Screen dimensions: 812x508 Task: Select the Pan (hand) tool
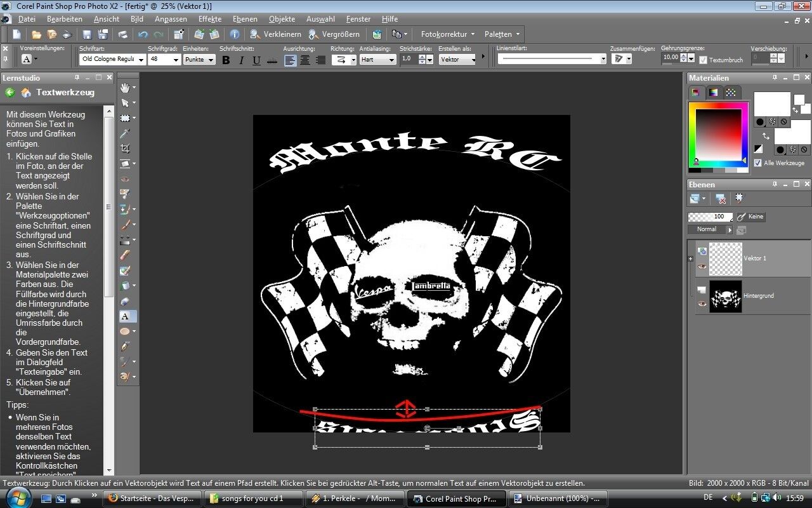tap(125, 88)
